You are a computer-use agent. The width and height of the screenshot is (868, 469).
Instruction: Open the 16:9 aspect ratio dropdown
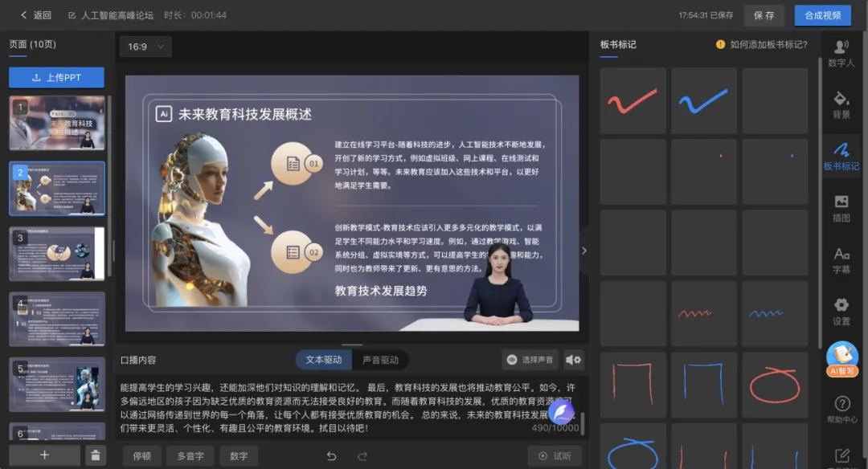[x=145, y=47]
